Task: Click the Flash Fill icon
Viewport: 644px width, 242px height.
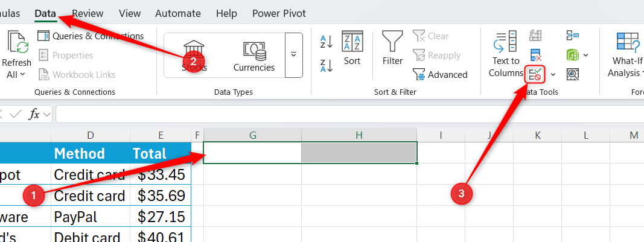Action: [535, 36]
